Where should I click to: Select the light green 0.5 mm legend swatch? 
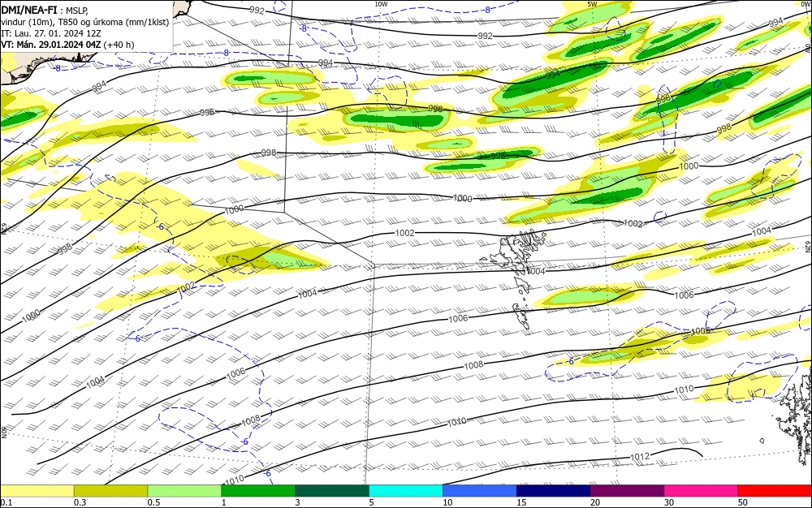pyautogui.click(x=184, y=491)
